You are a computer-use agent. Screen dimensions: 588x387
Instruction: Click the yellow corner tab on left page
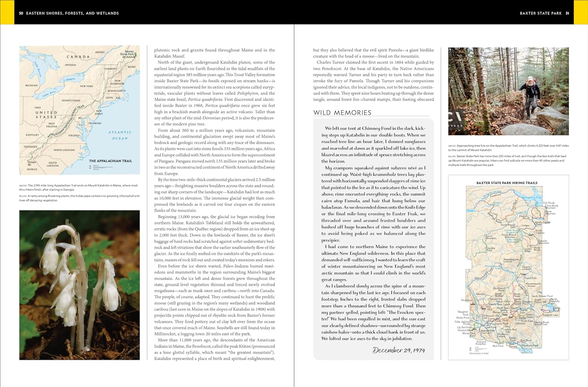tap(7, 13)
